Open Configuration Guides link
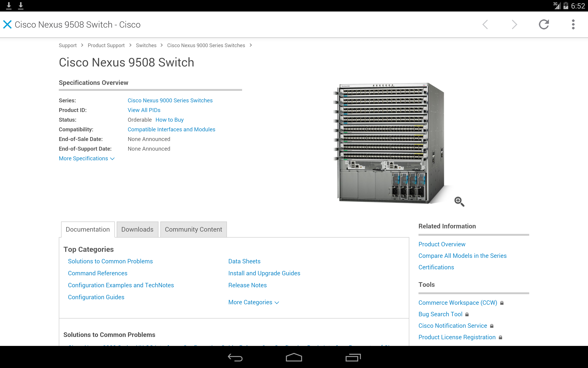The width and height of the screenshot is (588, 368). [x=96, y=297]
